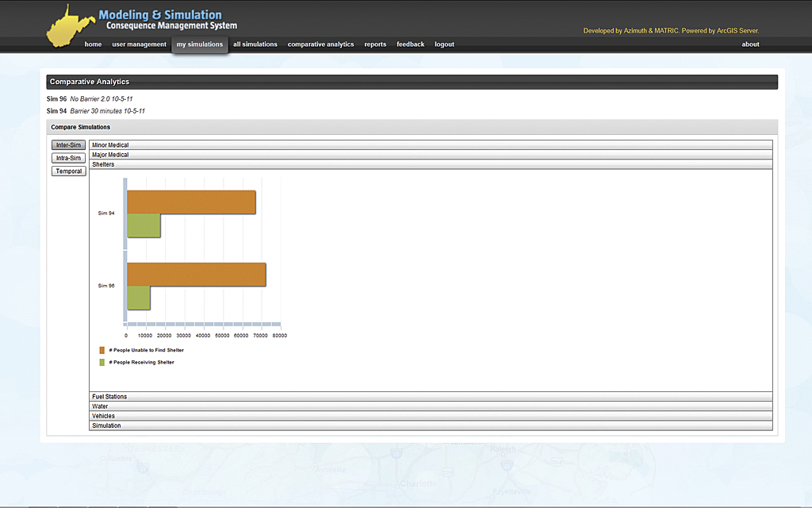Viewport: 812px width, 508px height.
Task: Click the logout link
Action: coord(444,44)
